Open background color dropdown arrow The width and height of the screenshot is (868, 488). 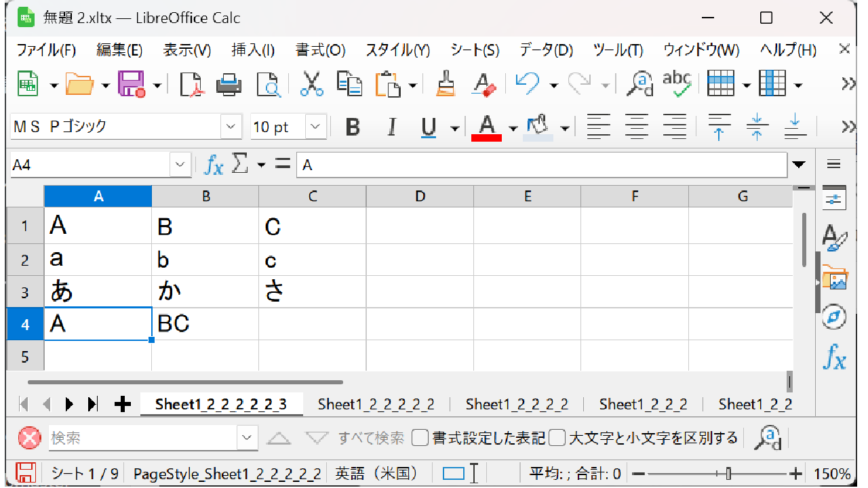564,127
